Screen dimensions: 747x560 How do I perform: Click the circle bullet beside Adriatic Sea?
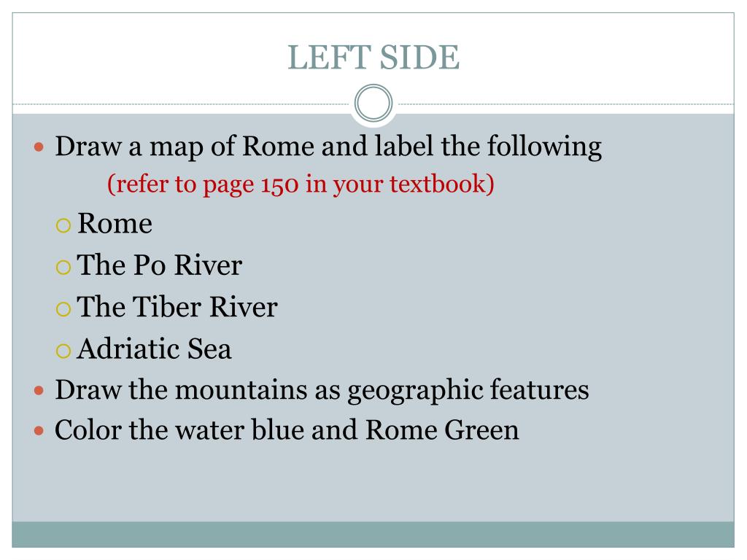pos(63,351)
